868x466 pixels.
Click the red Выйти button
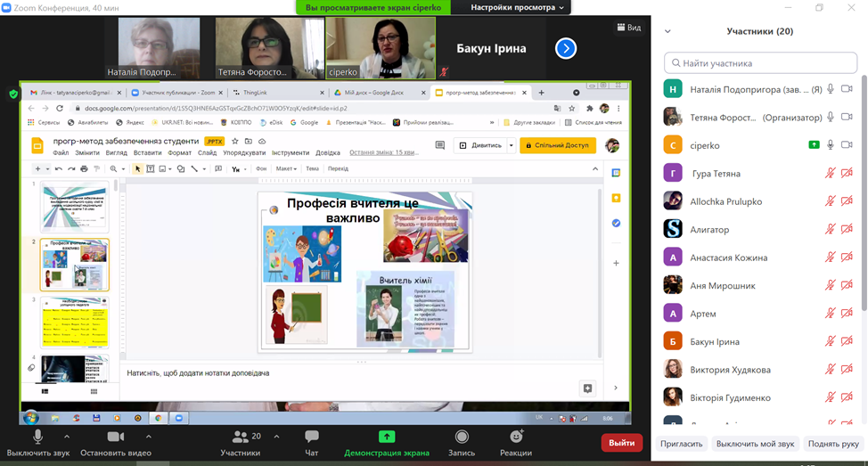click(x=622, y=442)
